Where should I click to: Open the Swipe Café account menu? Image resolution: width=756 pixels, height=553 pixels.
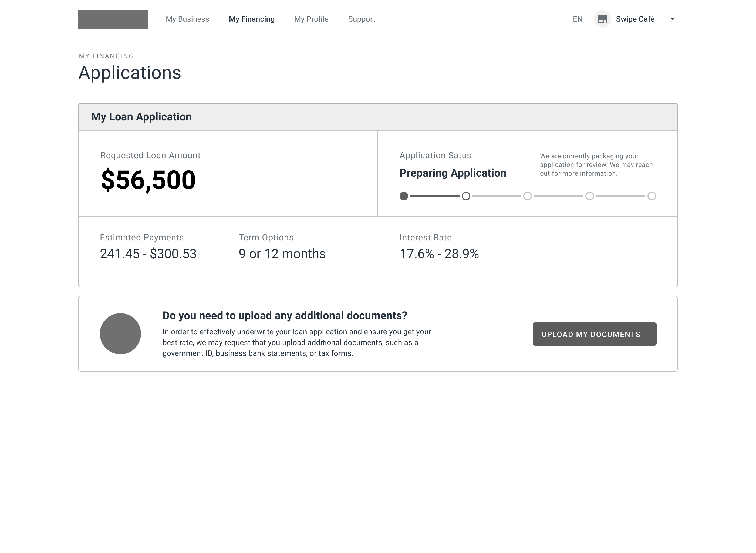tap(635, 19)
